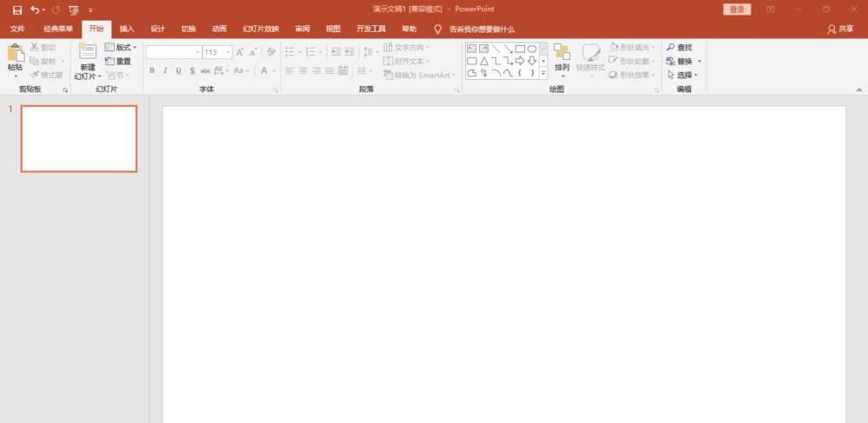Click the New Slide (新建幻灯片) icon
The width and height of the screenshot is (868, 423).
pos(87,52)
